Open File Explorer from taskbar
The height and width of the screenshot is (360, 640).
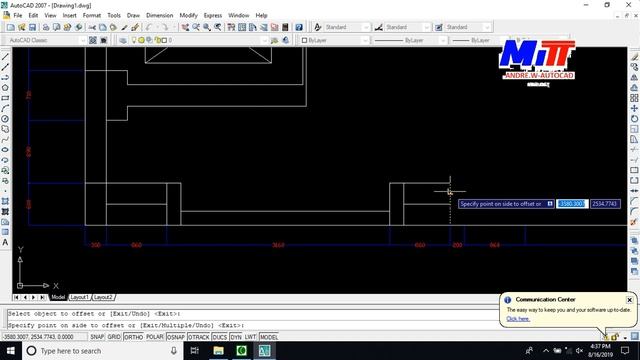pos(218,351)
